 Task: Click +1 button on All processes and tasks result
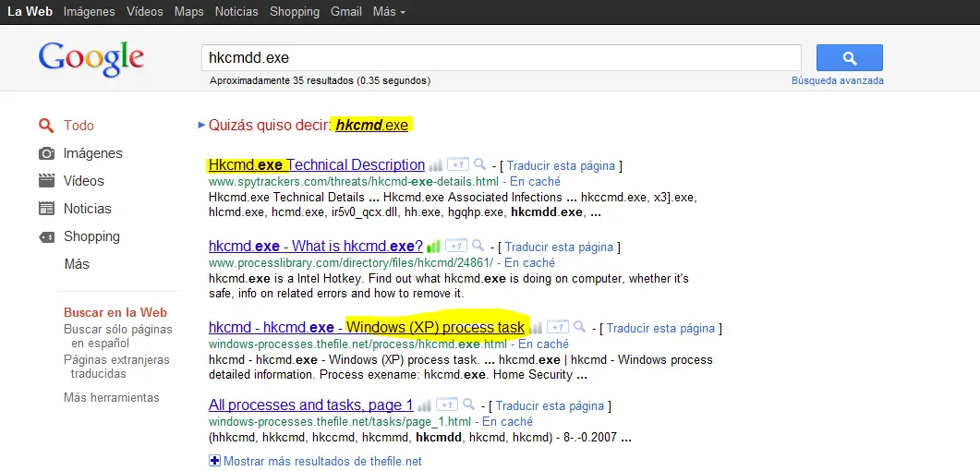click(446, 405)
